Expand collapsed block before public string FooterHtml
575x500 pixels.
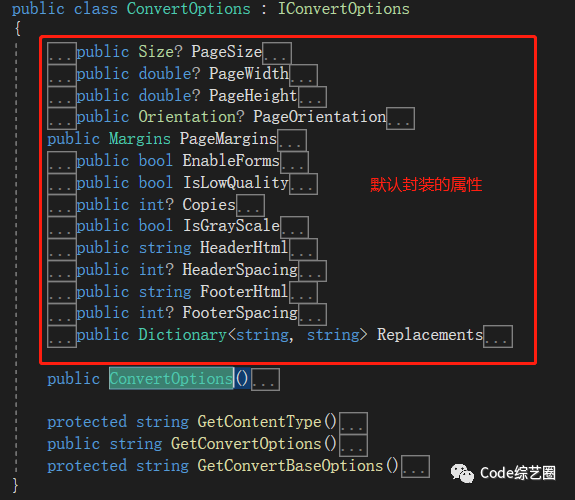click(x=62, y=293)
